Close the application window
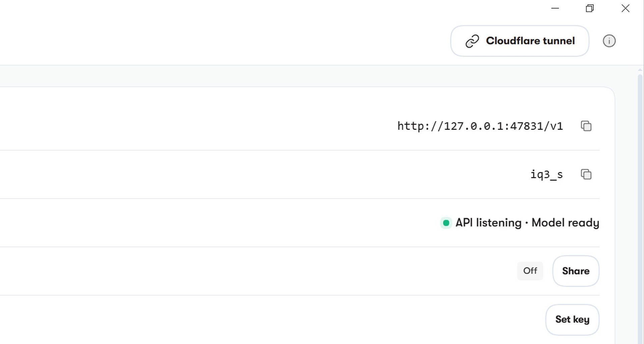 pos(625,8)
